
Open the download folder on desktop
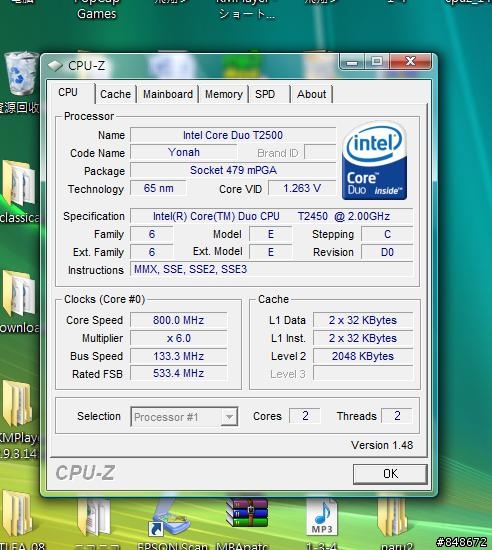point(19,293)
